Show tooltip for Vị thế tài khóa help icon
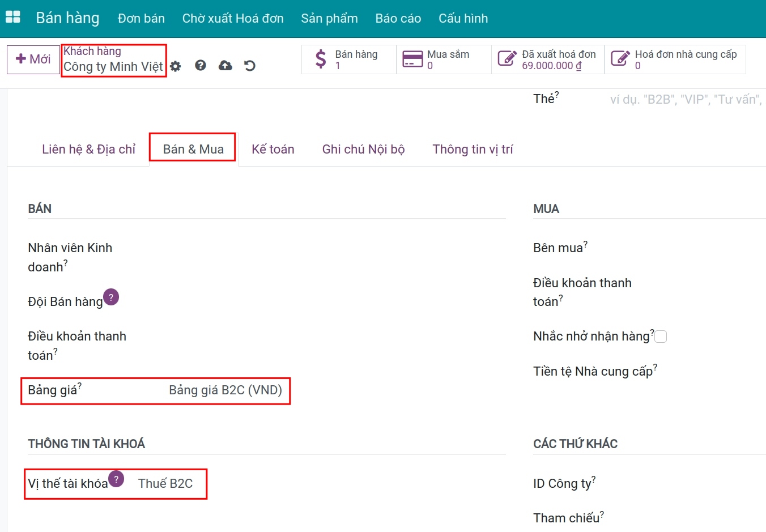This screenshot has width=766, height=532. tap(116, 479)
